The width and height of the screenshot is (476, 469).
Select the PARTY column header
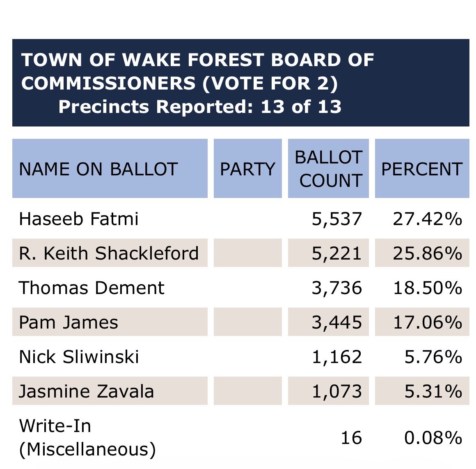pyautogui.click(x=247, y=169)
